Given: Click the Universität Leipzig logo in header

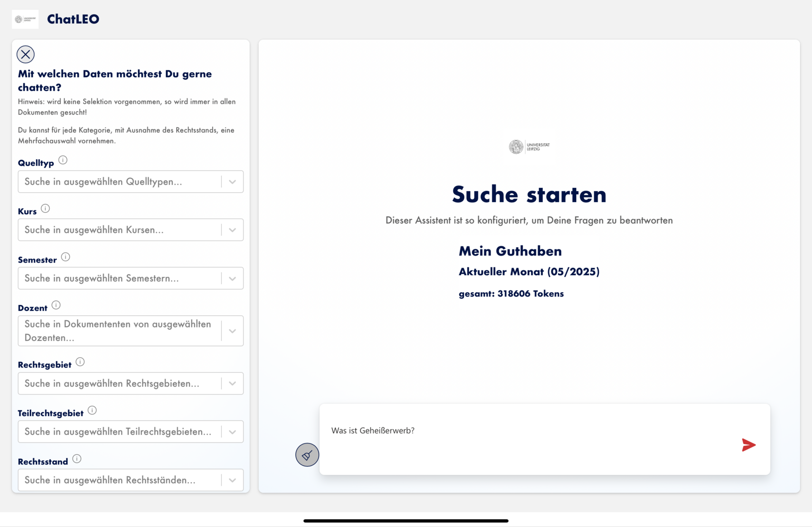Looking at the screenshot, I should pos(25,19).
